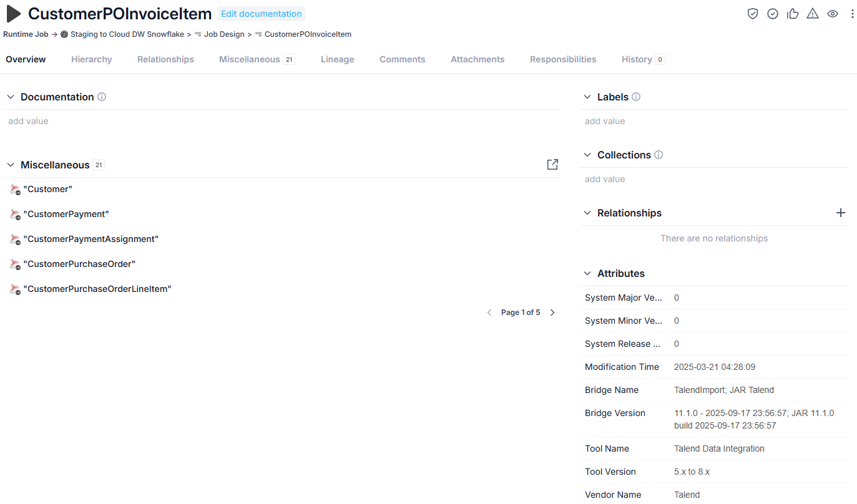Open Miscellaneous in external view icon

[x=552, y=165]
